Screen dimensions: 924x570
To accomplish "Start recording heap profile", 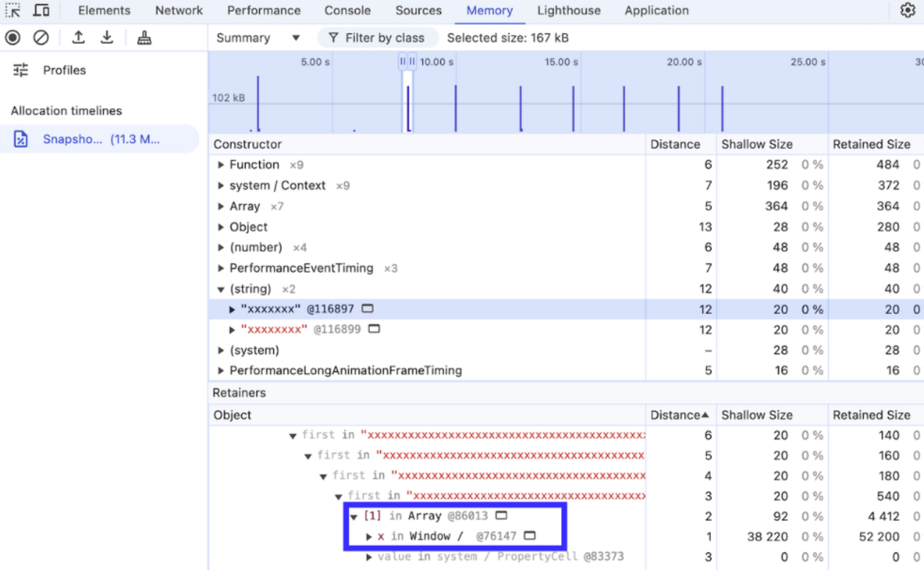I will [x=13, y=38].
